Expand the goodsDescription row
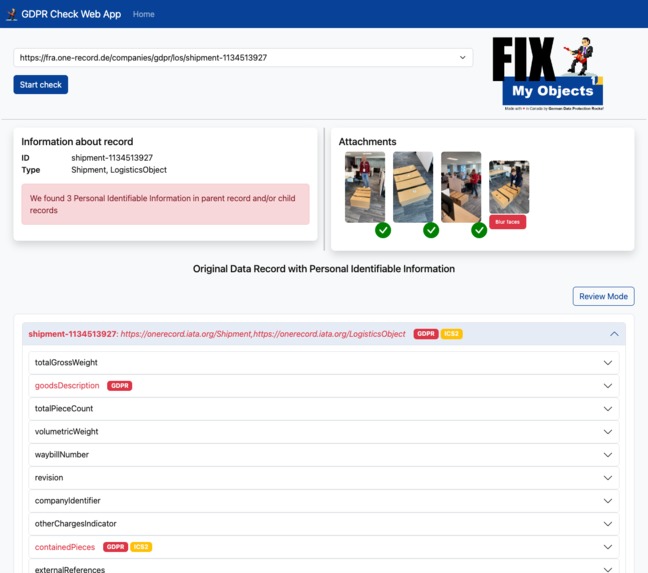The width and height of the screenshot is (648, 573). [324, 386]
